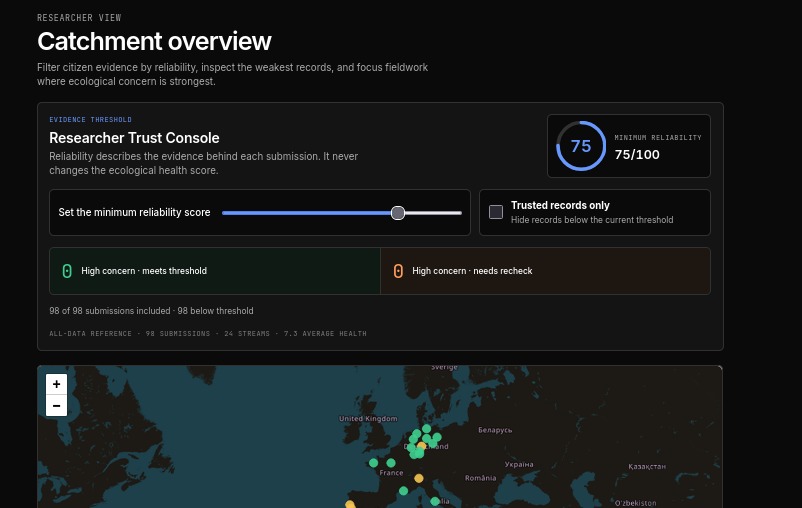Select the green marker directly above the France label
Viewport: 802px width, 508px height.
[x=391, y=462]
